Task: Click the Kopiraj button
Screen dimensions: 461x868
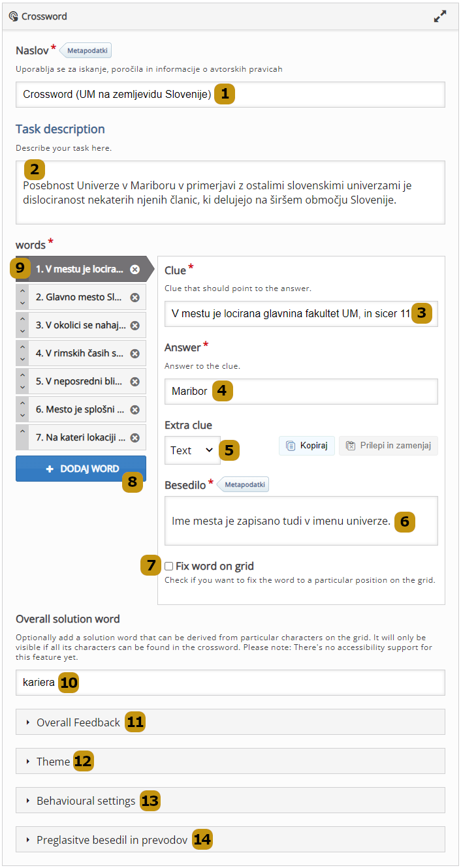Action: [x=307, y=446]
